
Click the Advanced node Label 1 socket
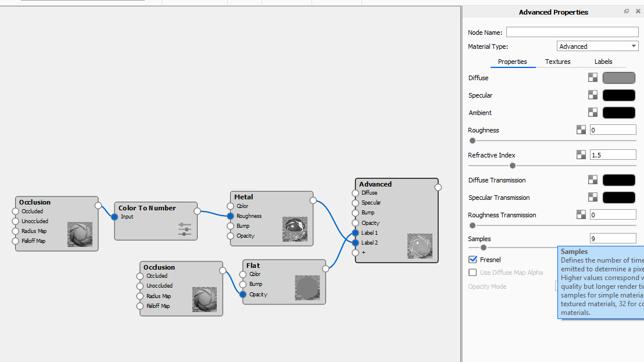click(x=355, y=232)
